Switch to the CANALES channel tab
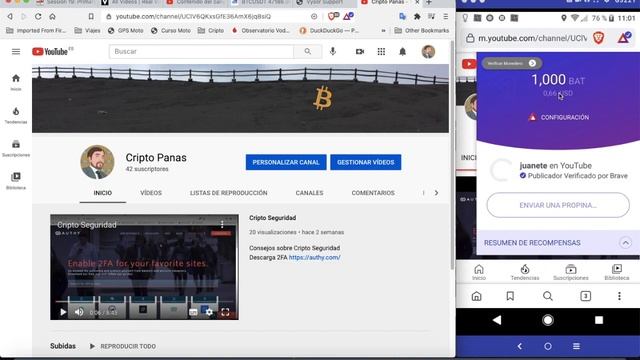This screenshot has width=640, height=360. pos(309,193)
